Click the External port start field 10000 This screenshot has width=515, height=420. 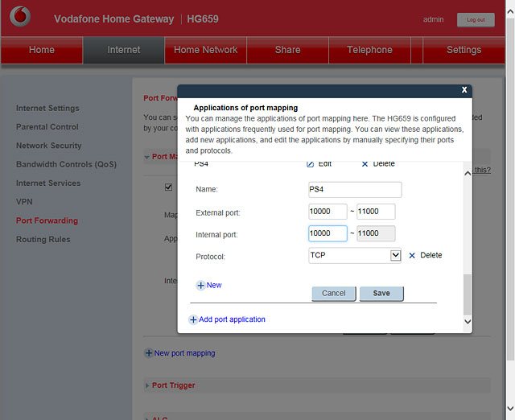tap(328, 212)
